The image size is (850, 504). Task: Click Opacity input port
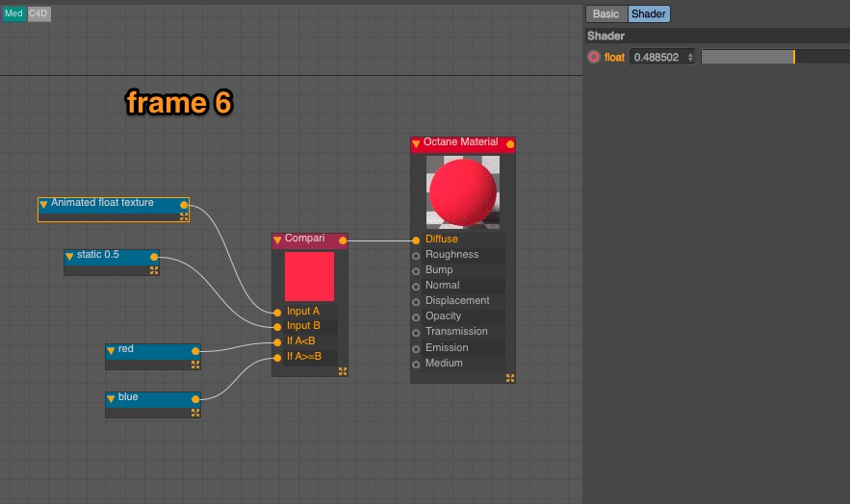[416, 317]
